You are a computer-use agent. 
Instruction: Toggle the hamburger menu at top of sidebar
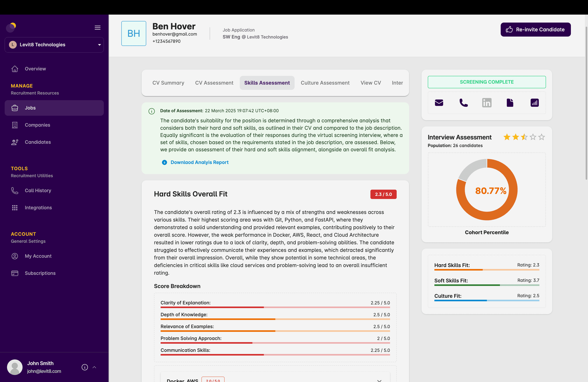(97, 28)
